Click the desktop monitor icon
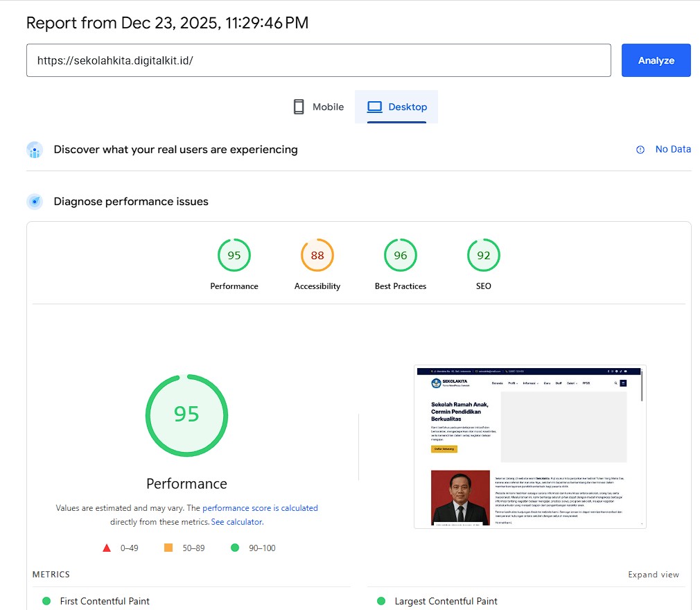700x610 pixels. (375, 107)
